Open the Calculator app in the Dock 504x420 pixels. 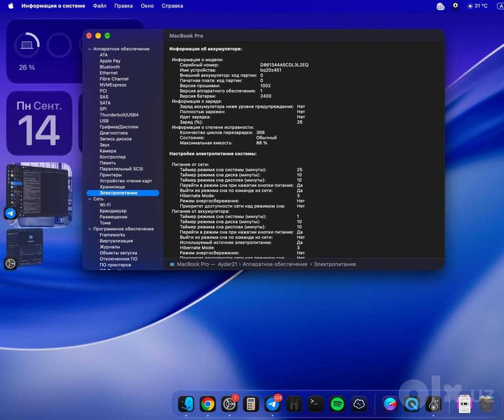coord(251,404)
